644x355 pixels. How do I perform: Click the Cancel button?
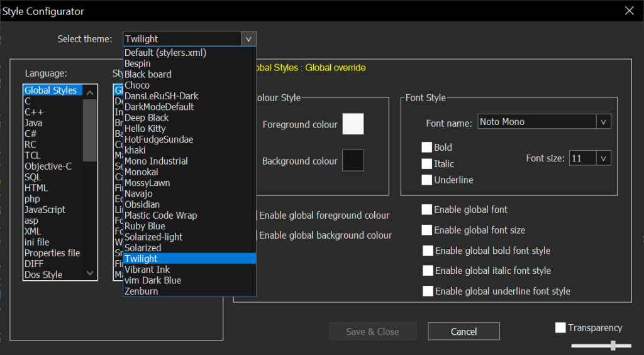[464, 331]
